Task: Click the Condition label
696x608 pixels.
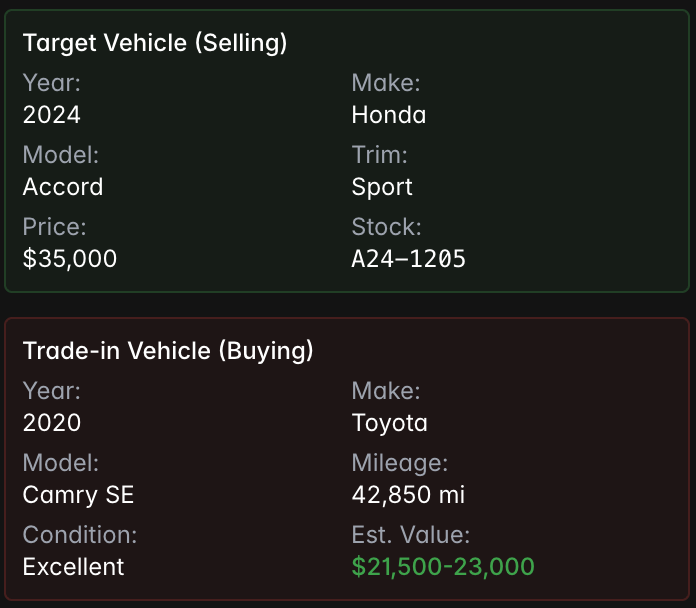Action: point(80,535)
